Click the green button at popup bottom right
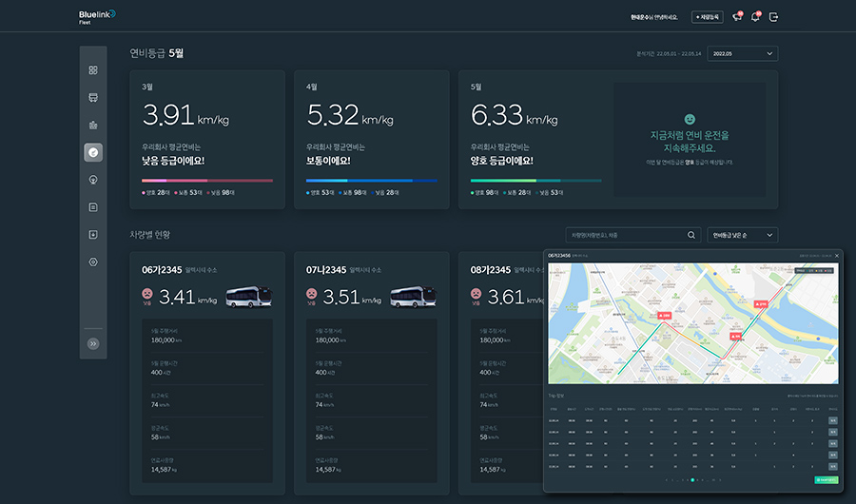This screenshot has height=504, width=856. click(826, 480)
